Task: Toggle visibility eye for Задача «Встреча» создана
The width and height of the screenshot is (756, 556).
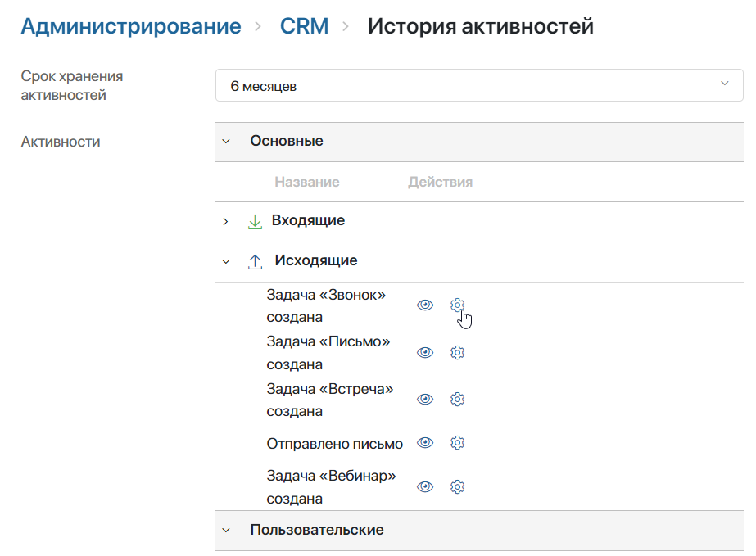Action: (425, 400)
